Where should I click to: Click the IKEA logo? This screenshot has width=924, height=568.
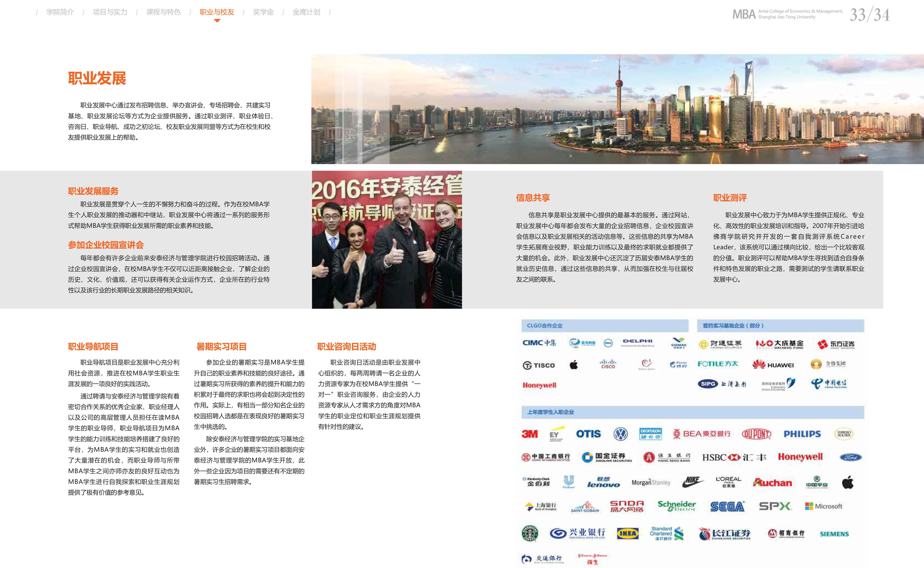[x=627, y=533]
